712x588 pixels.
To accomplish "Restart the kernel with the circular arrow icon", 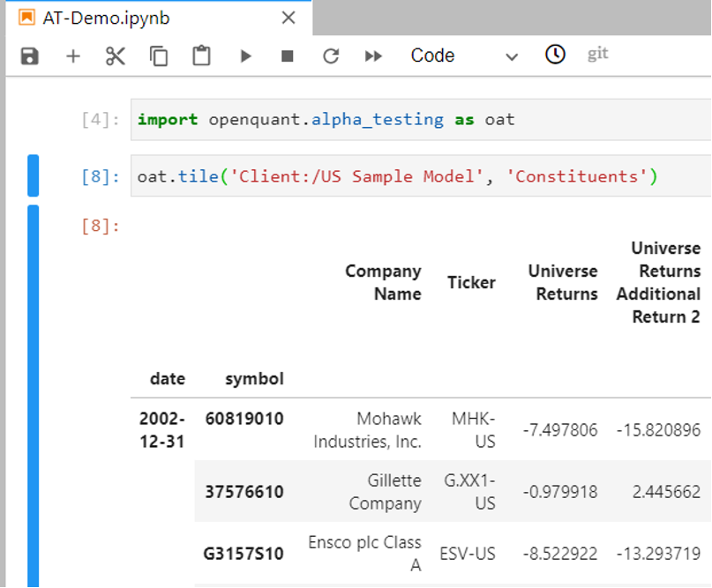I will pos(331,56).
